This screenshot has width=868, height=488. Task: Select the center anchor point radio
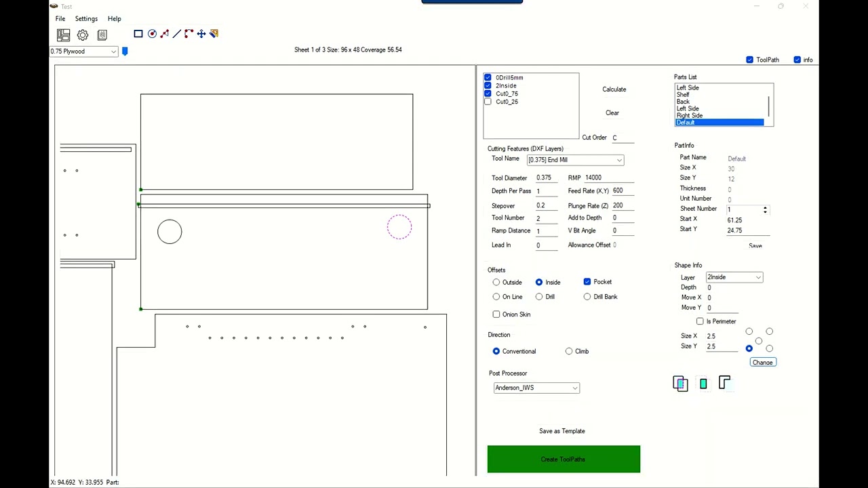[759, 340]
